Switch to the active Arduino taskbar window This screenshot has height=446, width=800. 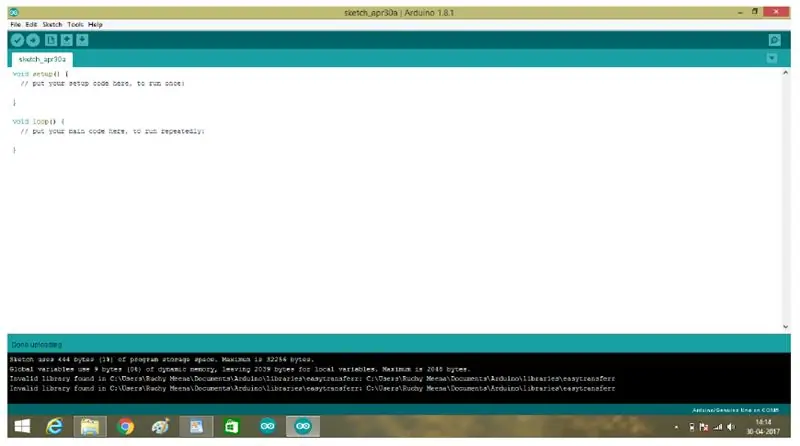(x=303, y=426)
